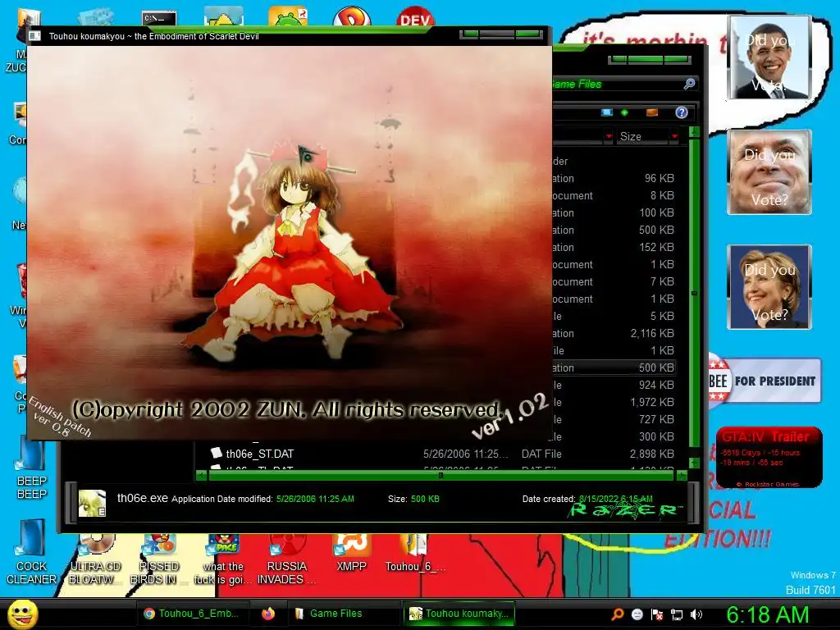
Task: Click the vertical scrollbar down arrow
Action: coord(694,463)
